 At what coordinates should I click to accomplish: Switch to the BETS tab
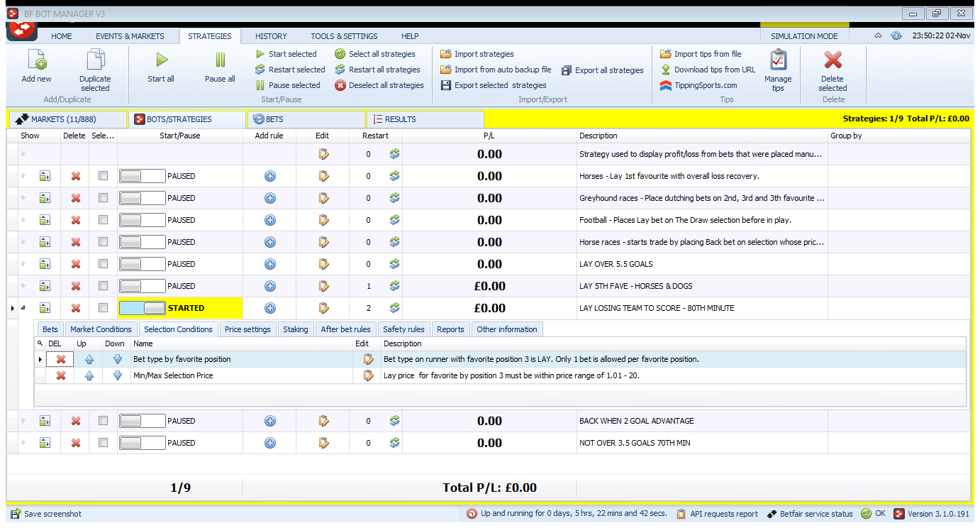point(306,119)
